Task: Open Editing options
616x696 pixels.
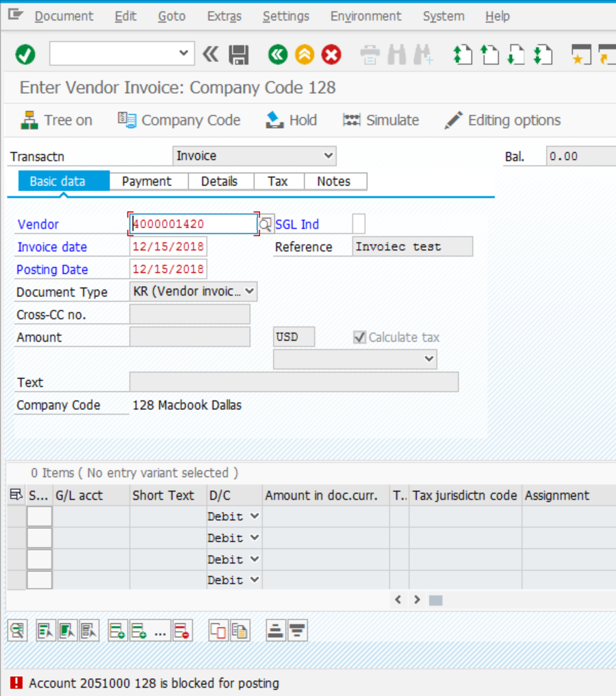Action: click(502, 120)
